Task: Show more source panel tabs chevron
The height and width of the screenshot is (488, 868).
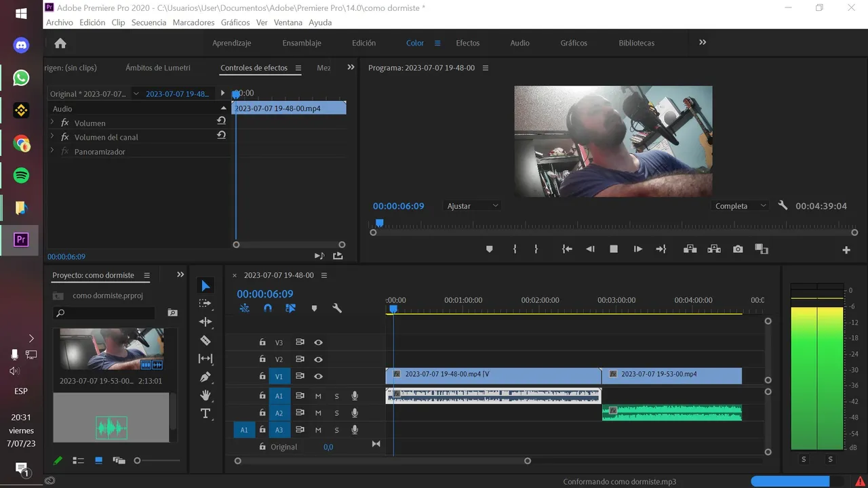Action: (351, 67)
